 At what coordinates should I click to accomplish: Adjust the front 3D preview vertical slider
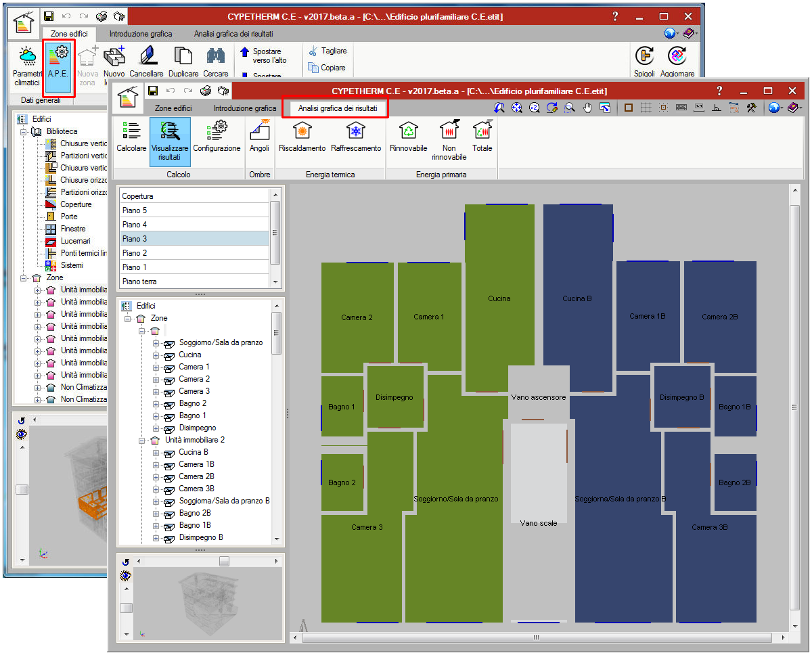127,608
